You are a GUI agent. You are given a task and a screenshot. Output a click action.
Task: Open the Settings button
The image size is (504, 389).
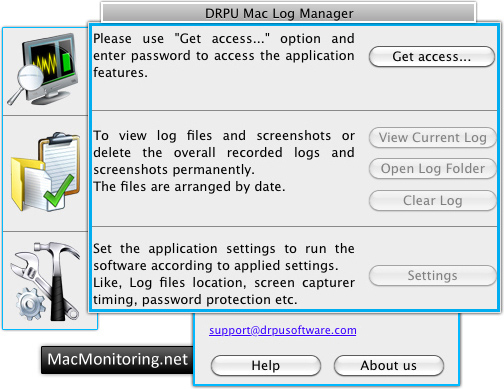tap(433, 275)
